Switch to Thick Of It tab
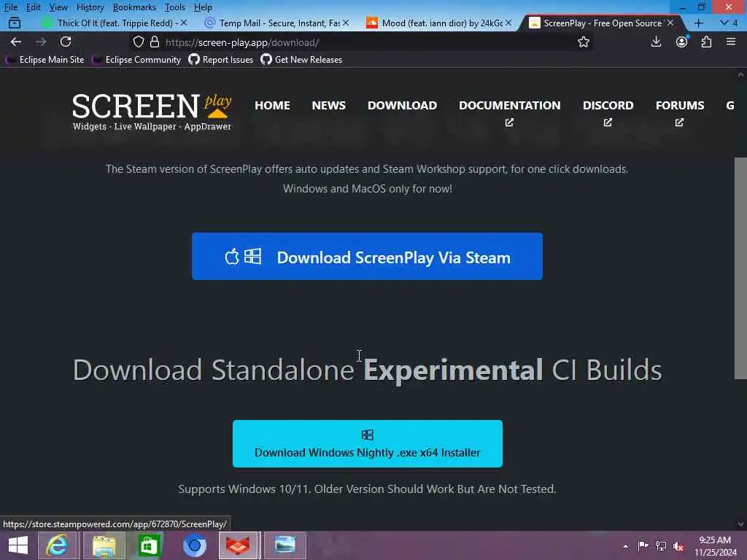747x560 pixels. pyautogui.click(x=115, y=23)
